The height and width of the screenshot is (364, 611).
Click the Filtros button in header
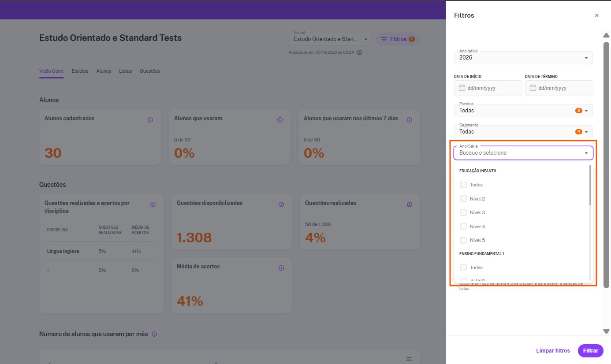point(398,39)
